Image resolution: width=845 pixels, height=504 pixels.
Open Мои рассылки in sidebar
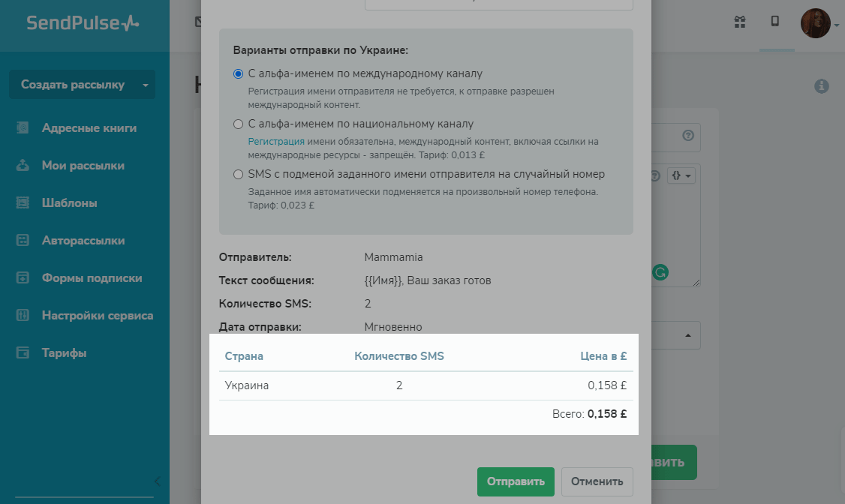click(x=83, y=166)
